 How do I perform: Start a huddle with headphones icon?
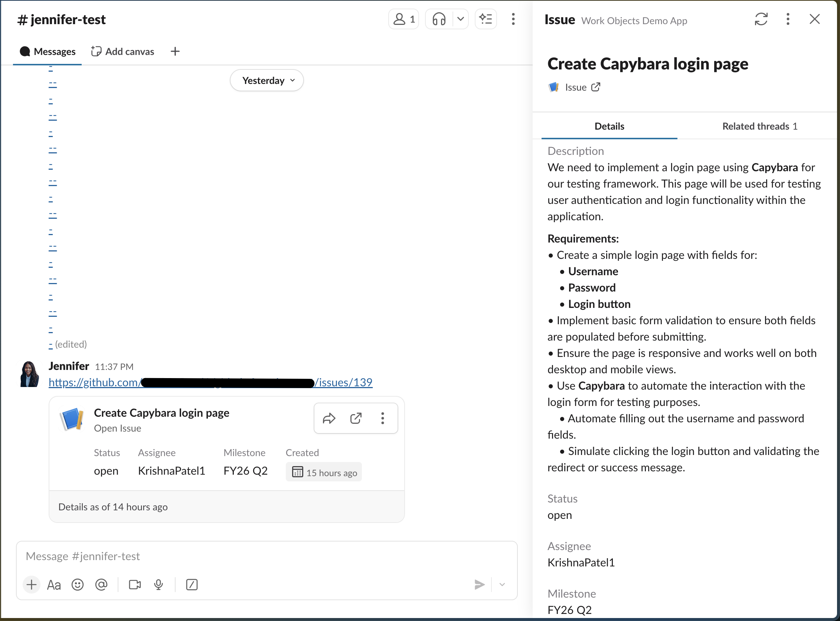[x=439, y=19]
